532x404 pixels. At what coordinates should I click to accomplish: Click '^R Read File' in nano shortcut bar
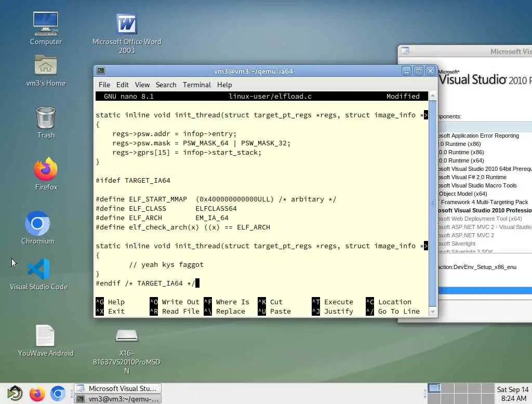coord(175,312)
